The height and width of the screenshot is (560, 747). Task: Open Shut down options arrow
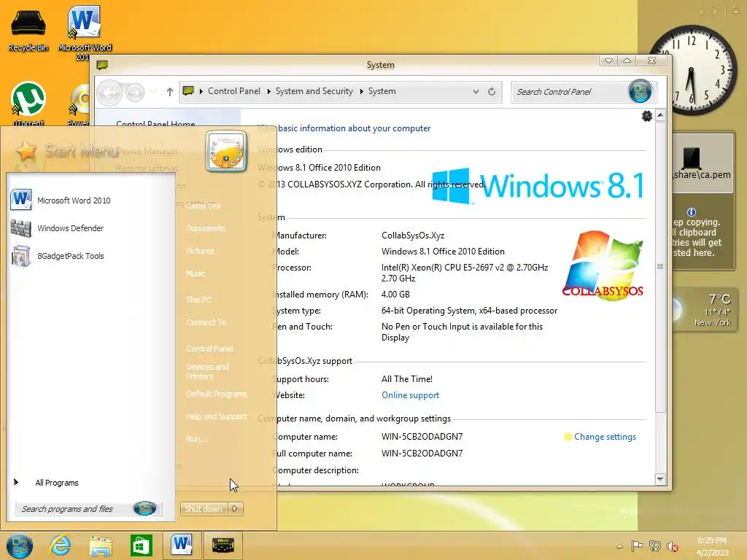[236, 508]
